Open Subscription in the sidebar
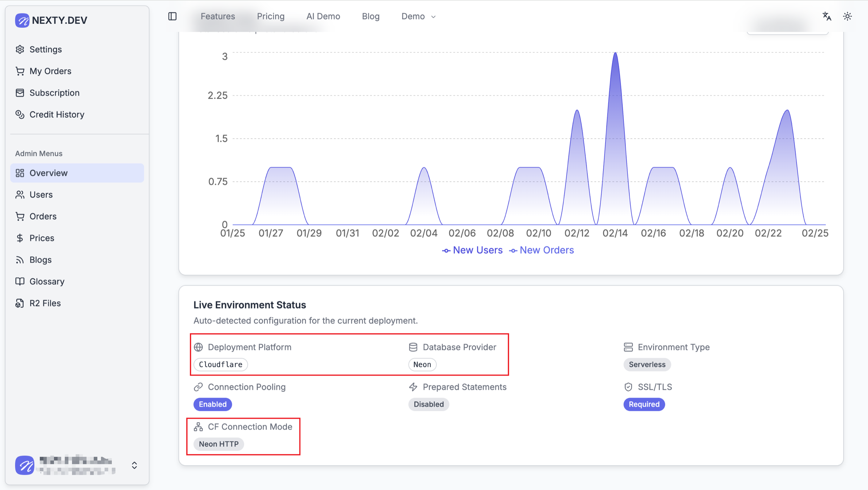 coord(54,93)
